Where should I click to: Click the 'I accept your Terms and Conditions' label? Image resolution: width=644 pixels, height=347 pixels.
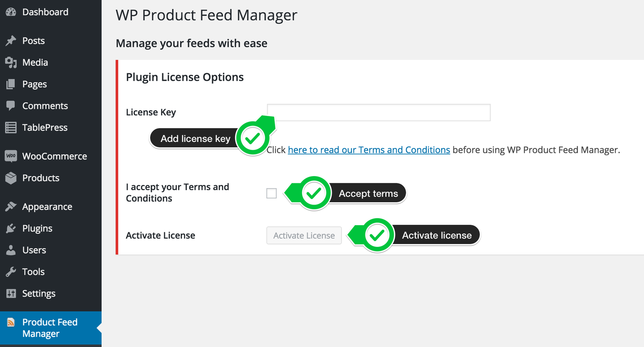[x=178, y=193]
